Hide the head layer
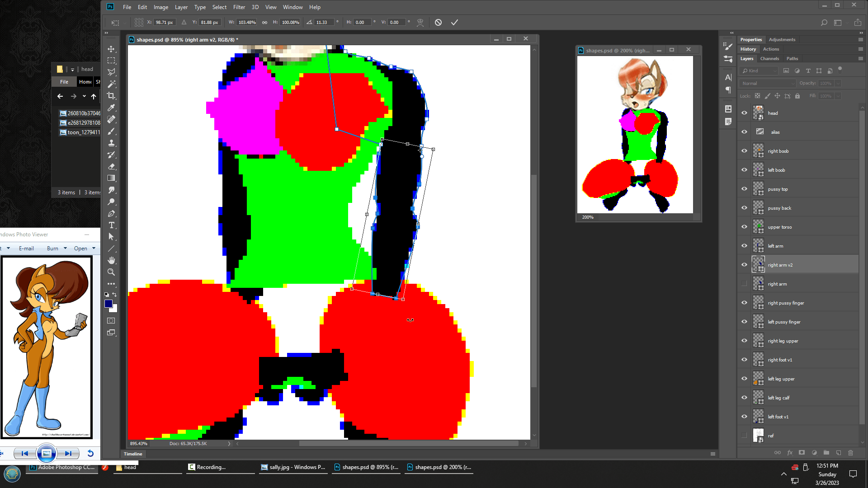This screenshot has width=868, height=488. 744,113
